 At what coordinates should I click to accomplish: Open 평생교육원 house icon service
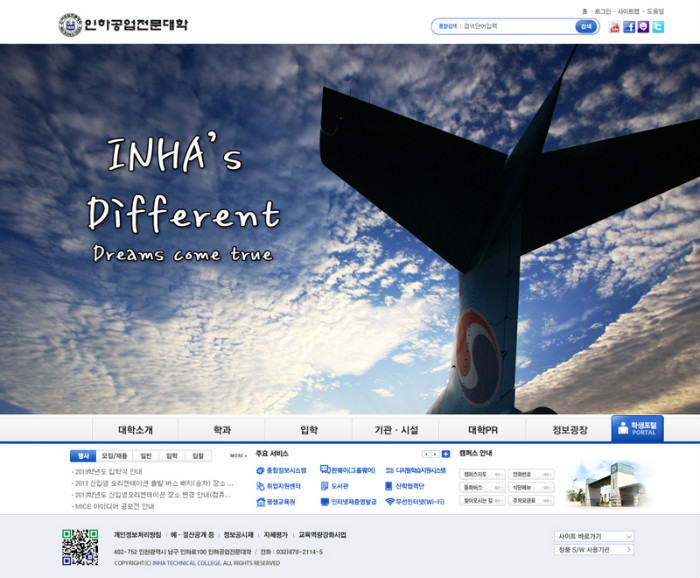[x=276, y=502]
